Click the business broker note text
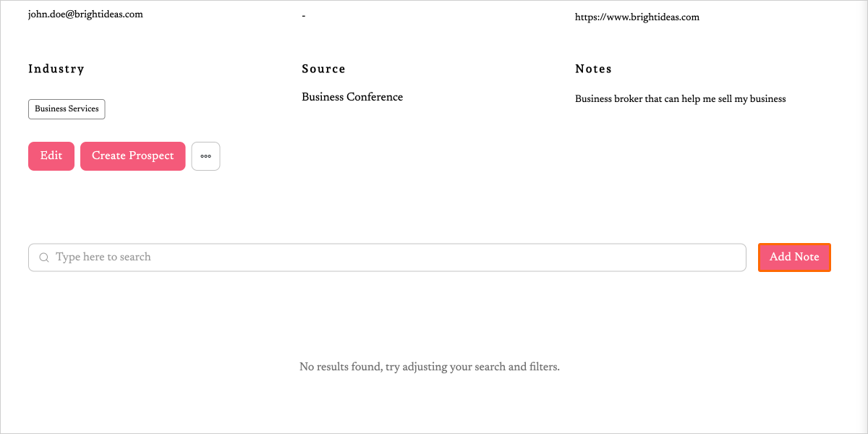The height and width of the screenshot is (434, 868). [680, 98]
